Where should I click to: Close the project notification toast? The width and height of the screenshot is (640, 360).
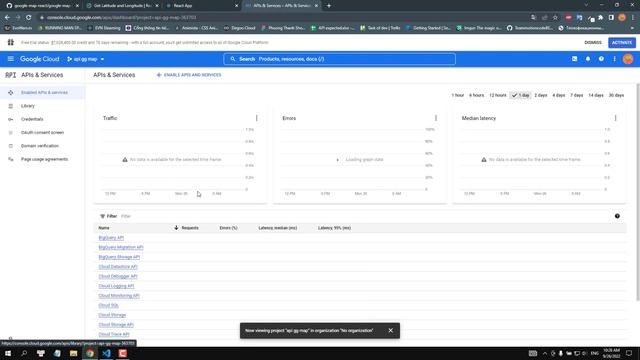coord(391,331)
